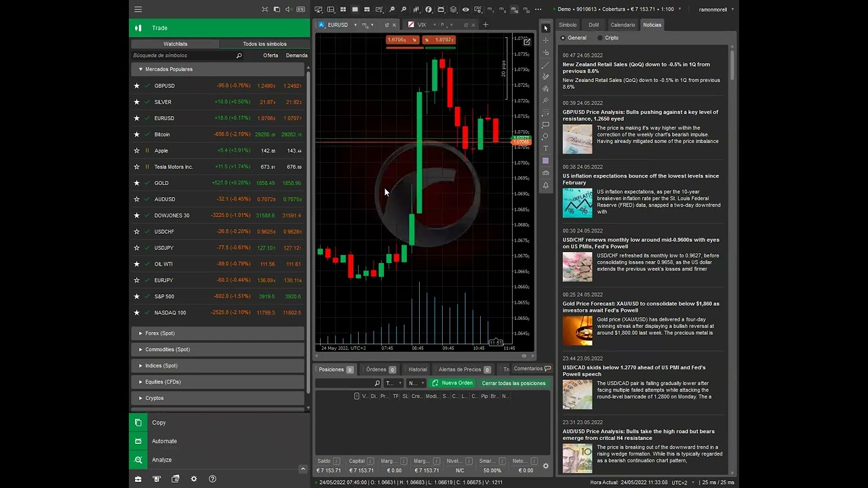Image resolution: width=868 pixels, height=488 pixels.
Task: Open the Analyze section
Action: tap(218, 460)
